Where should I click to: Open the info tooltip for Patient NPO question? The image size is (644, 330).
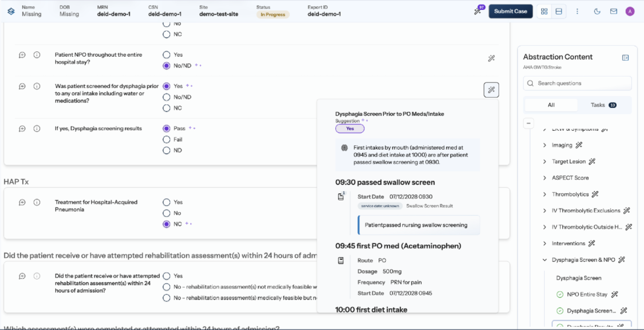(x=37, y=55)
